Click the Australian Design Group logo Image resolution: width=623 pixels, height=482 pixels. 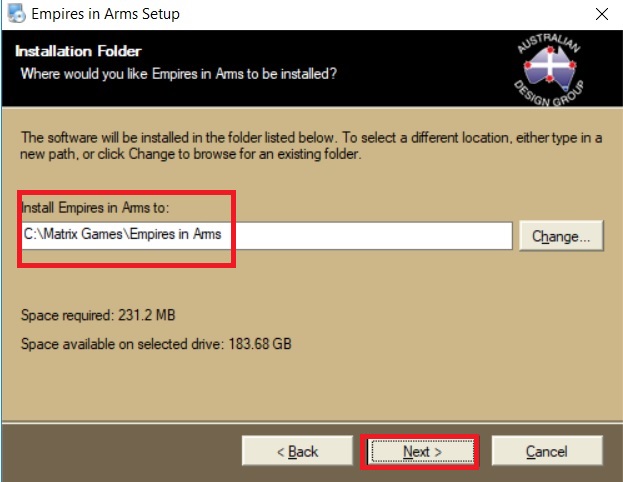click(549, 70)
